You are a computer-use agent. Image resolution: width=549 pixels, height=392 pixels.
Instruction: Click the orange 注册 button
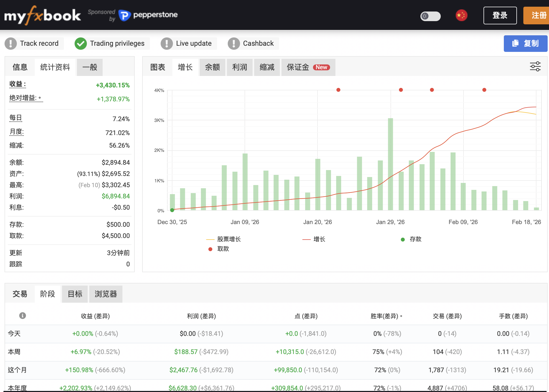pos(538,16)
